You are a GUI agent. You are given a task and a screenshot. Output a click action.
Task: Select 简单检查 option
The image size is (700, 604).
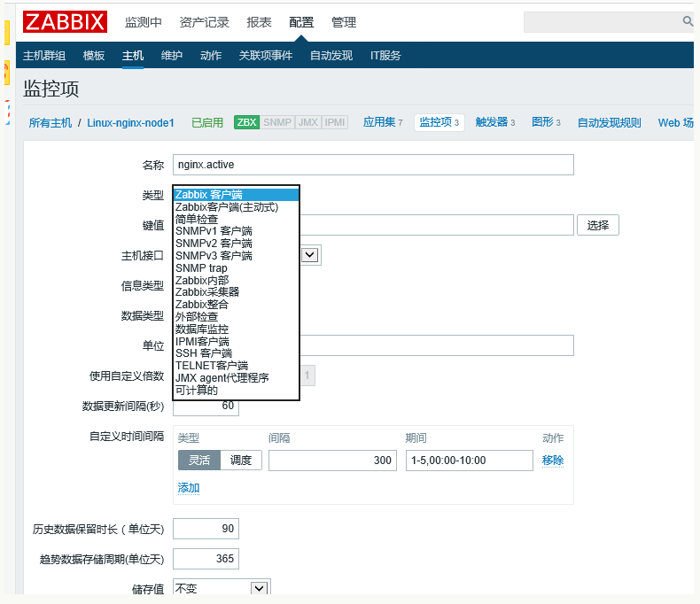click(x=236, y=219)
